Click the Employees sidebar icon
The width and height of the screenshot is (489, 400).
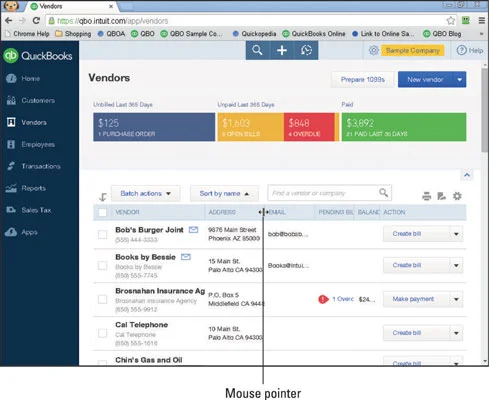point(11,144)
